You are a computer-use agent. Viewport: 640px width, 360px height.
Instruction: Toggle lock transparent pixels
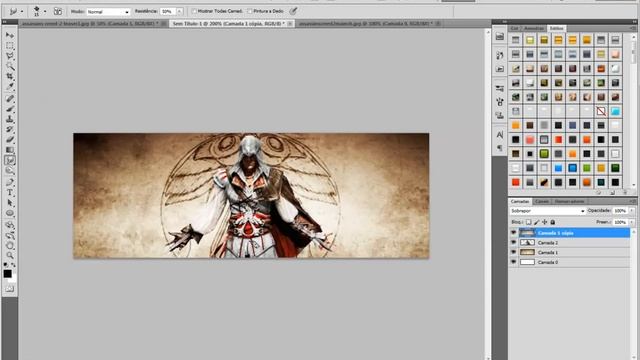point(529,222)
